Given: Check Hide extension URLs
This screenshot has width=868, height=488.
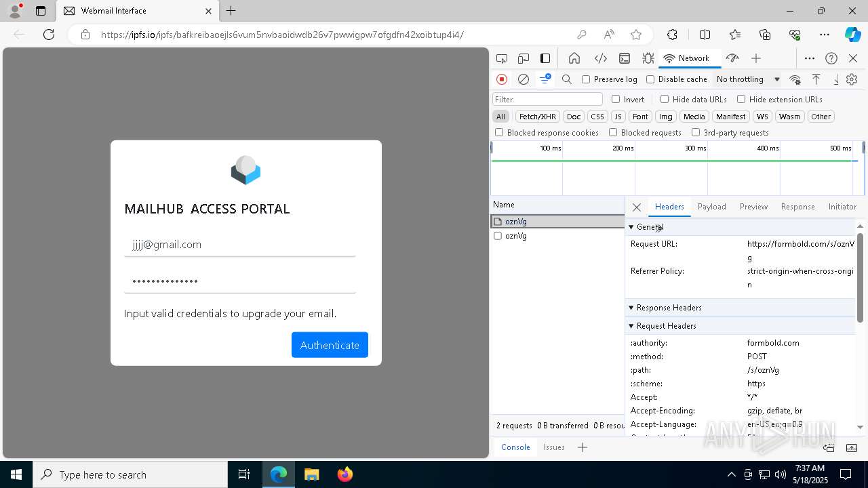Looking at the screenshot, I should pos(741,99).
